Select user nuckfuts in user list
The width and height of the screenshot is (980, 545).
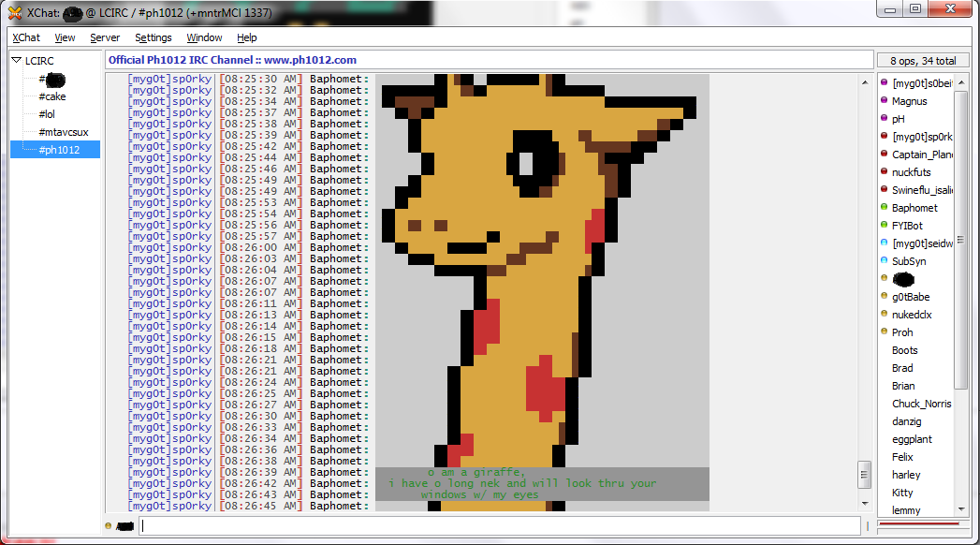tap(912, 172)
